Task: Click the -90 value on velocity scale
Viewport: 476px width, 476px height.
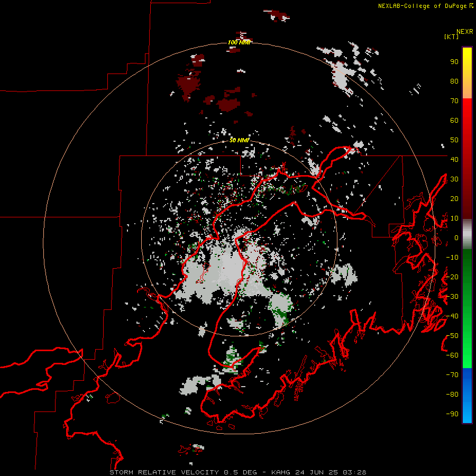Action: [x=452, y=414]
